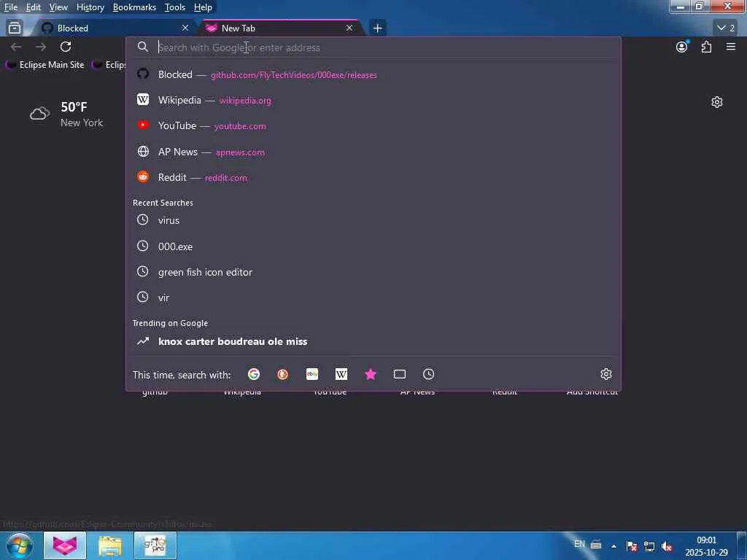Search this time with Google icon

pos(254,374)
